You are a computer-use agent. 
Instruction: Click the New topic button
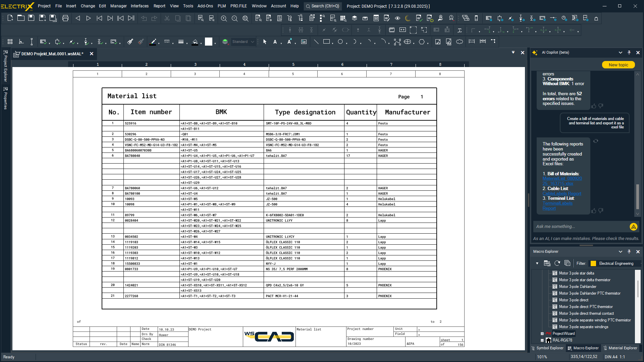tap(618, 65)
